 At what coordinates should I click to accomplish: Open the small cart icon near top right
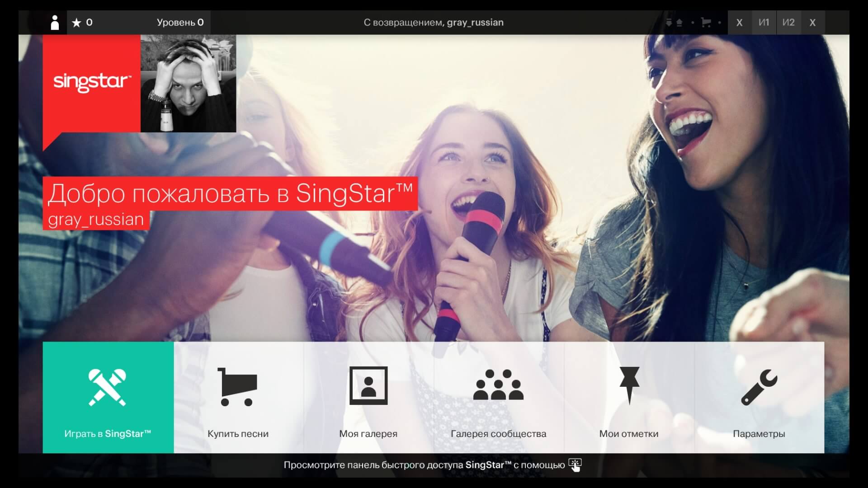[706, 22]
